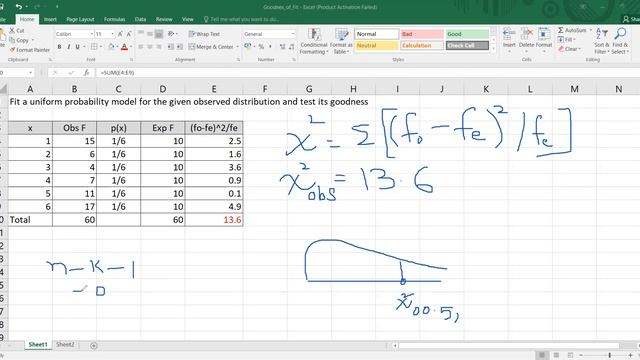Add a new sheet with plus icon
Screen dimensions: 640x360
[x=93, y=345]
